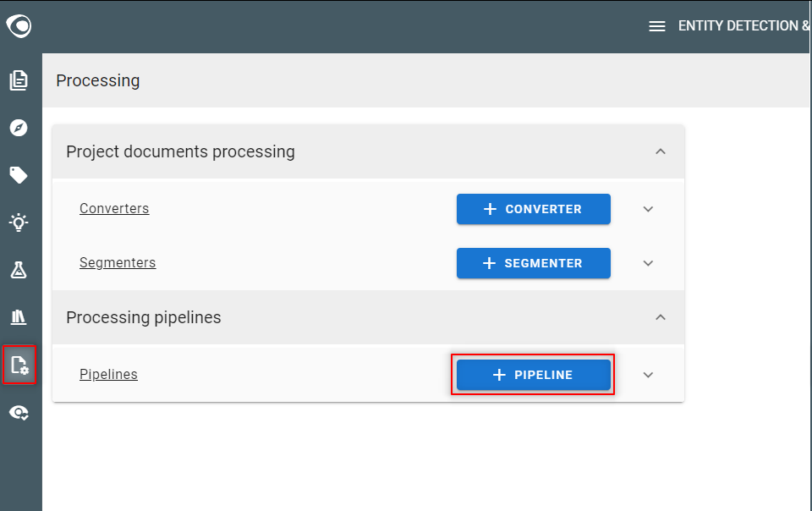The image size is (812, 511).
Task: Select the document gear processing icon
Action: click(19, 365)
